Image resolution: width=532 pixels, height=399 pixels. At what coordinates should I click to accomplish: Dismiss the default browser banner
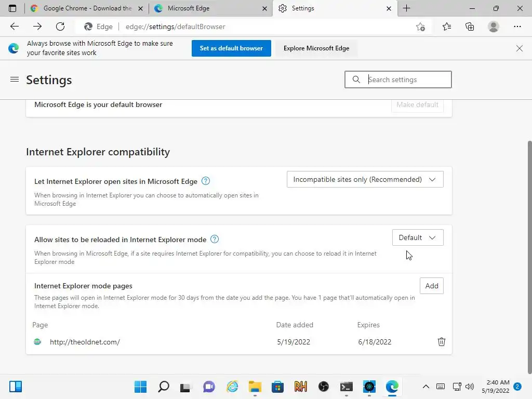coord(519,48)
